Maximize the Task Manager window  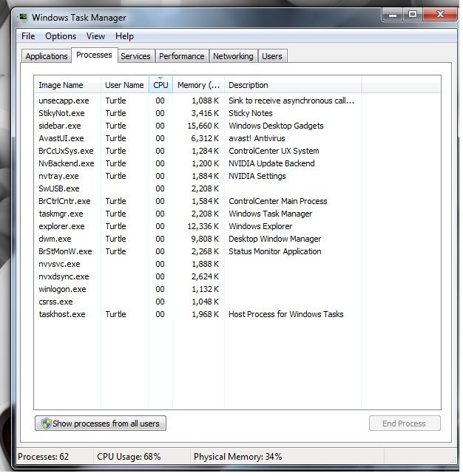[x=413, y=15]
